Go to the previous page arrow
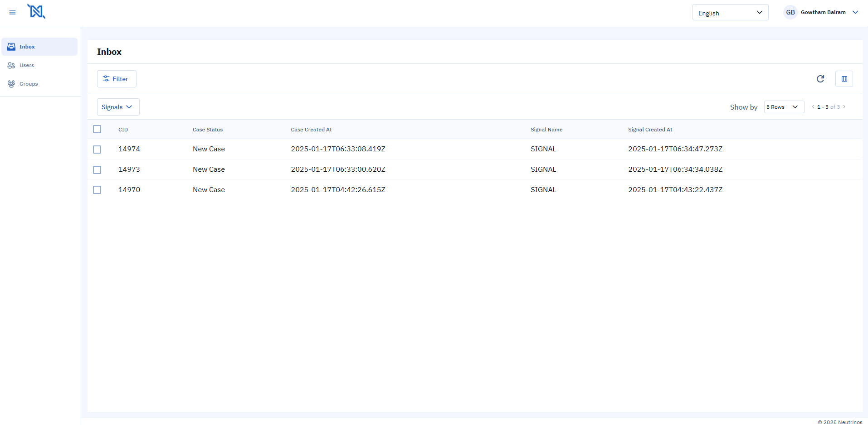The width and height of the screenshot is (868, 425). pos(813,107)
